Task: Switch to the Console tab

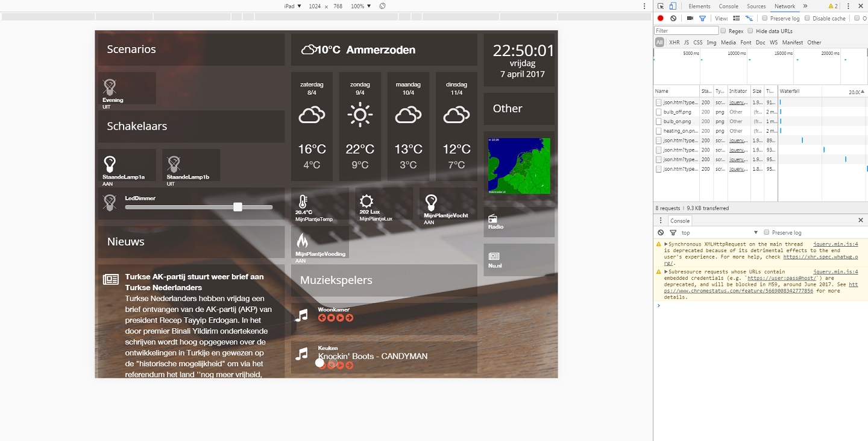Action: 728,6
